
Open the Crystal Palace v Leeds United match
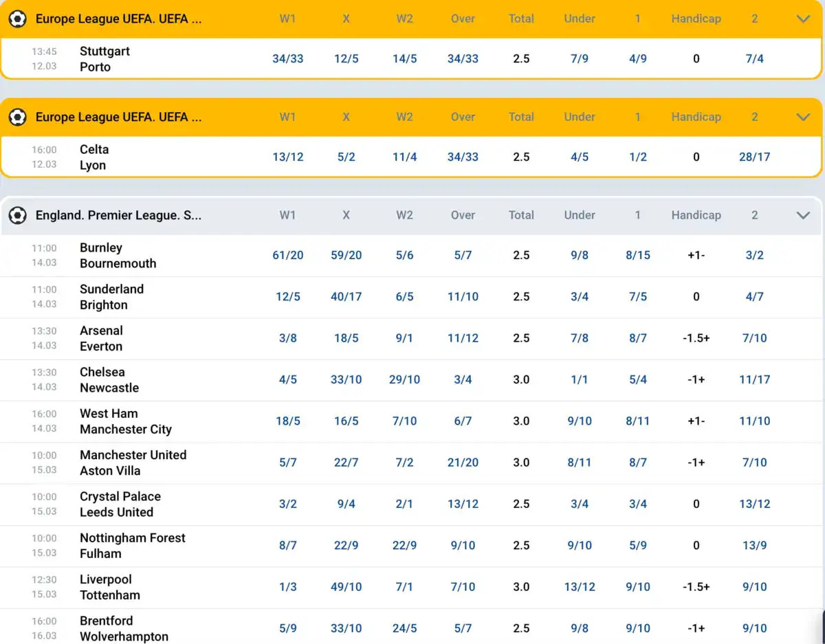point(120,504)
